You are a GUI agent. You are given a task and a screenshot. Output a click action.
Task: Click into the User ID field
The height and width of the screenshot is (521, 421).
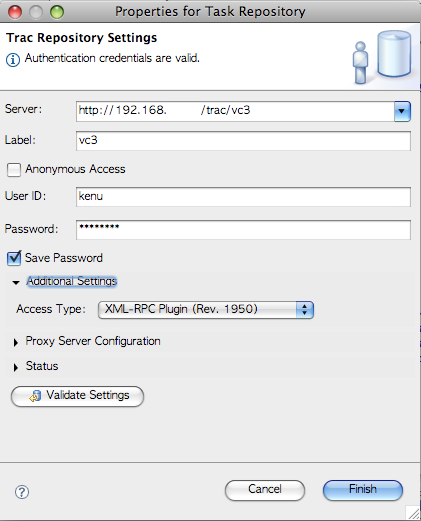click(x=243, y=197)
